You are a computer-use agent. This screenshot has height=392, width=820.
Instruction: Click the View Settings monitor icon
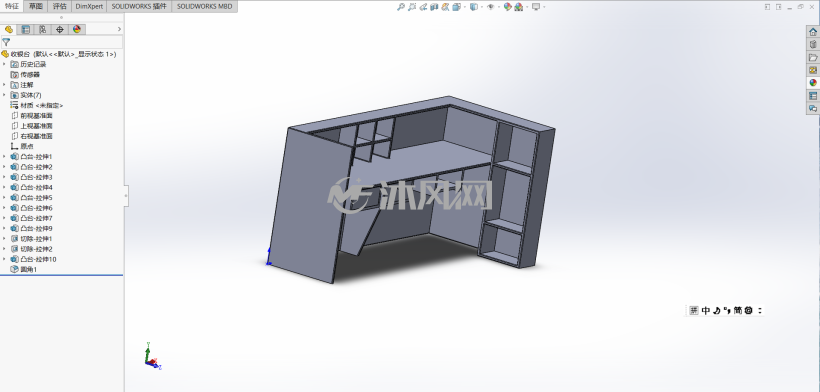[x=536, y=7]
